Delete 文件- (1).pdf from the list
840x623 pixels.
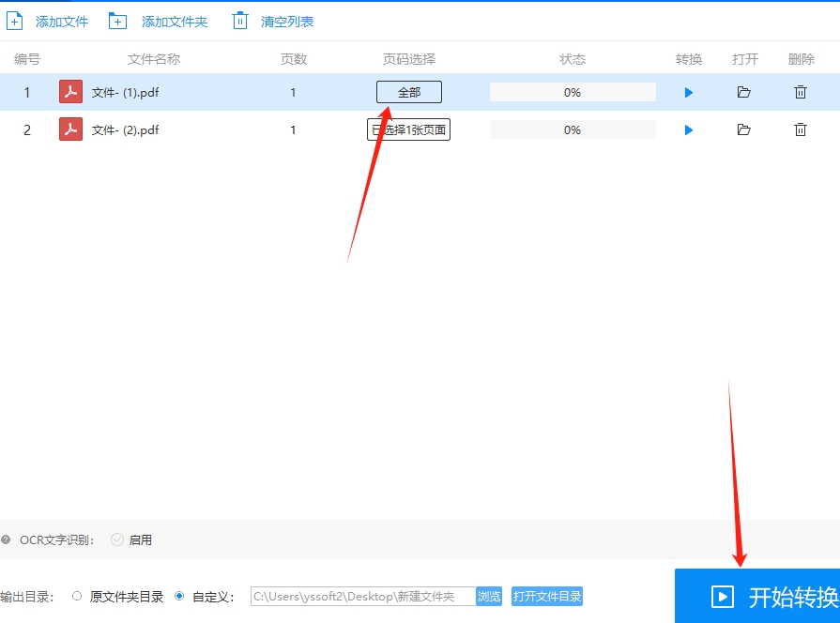801,92
